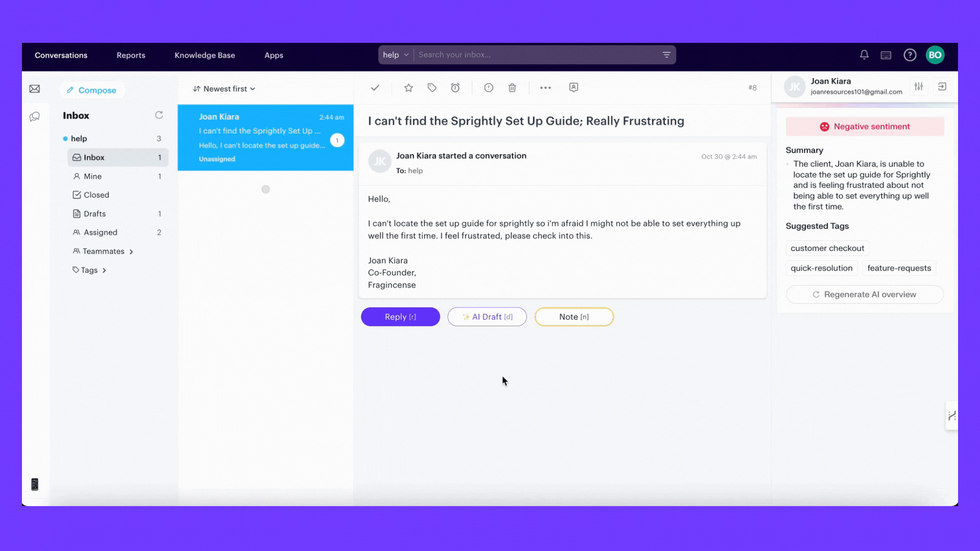Click the more options ellipsis icon

coord(545,87)
